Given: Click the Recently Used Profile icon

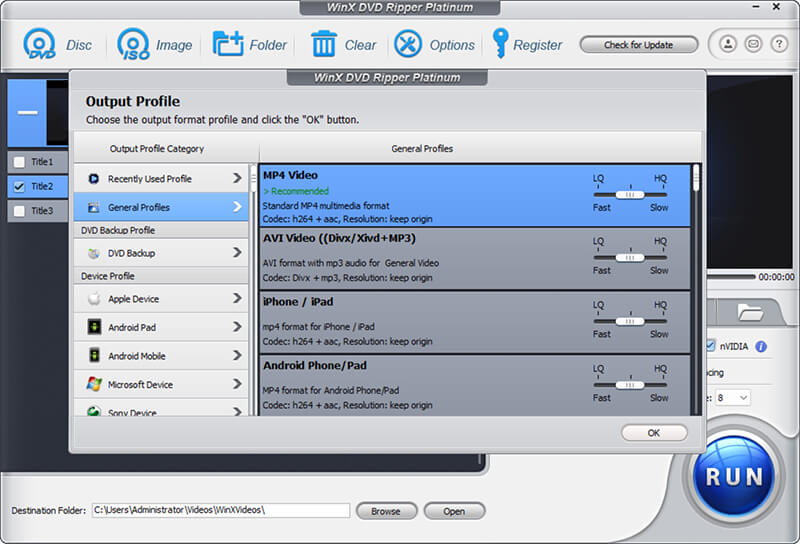Looking at the screenshot, I should [94, 179].
